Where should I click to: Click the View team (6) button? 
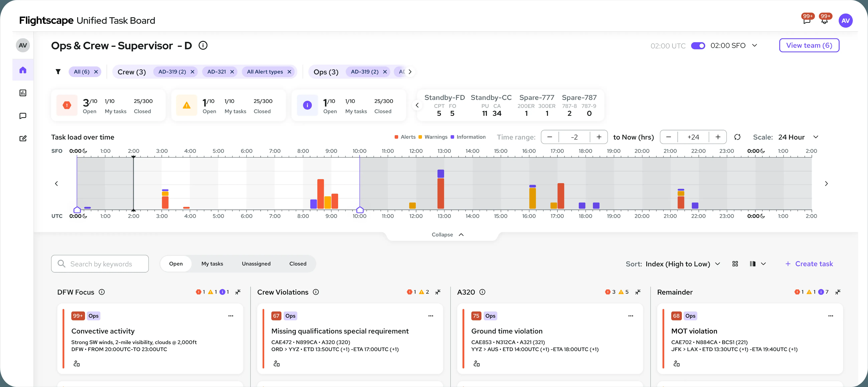809,45
